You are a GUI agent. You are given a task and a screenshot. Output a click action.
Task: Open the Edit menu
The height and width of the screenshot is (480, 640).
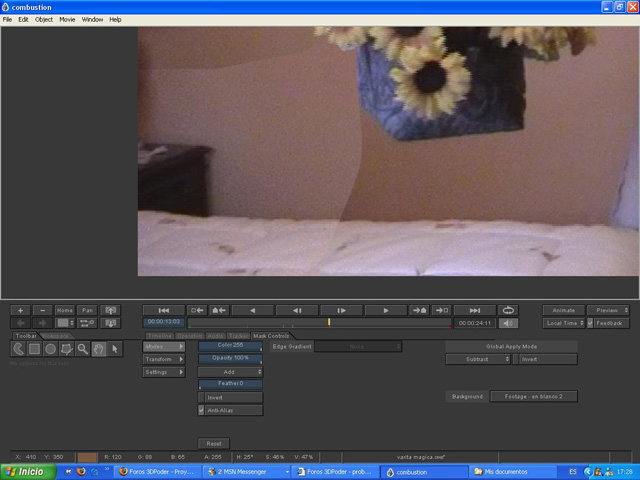click(23, 20)
